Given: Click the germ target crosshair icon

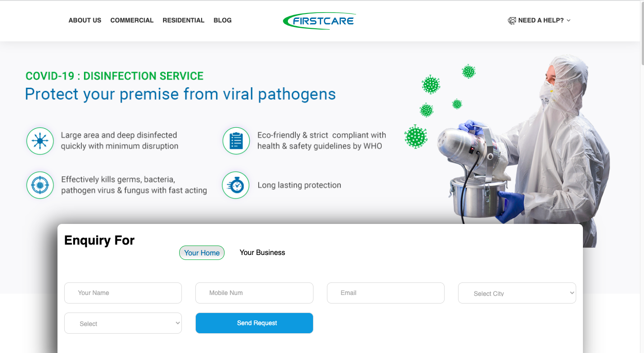Looking at the screenshot, I should pos(40,185).
